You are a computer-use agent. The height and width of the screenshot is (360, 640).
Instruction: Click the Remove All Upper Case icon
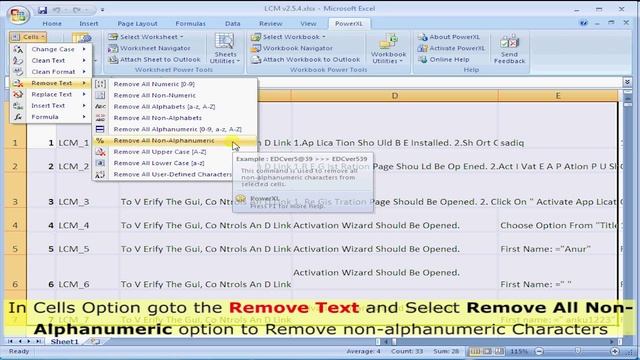pyautogui.click(x=100, y=152)
